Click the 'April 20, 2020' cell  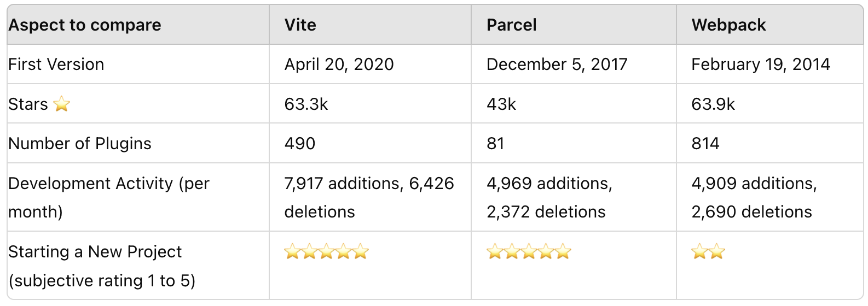point(370,64)
